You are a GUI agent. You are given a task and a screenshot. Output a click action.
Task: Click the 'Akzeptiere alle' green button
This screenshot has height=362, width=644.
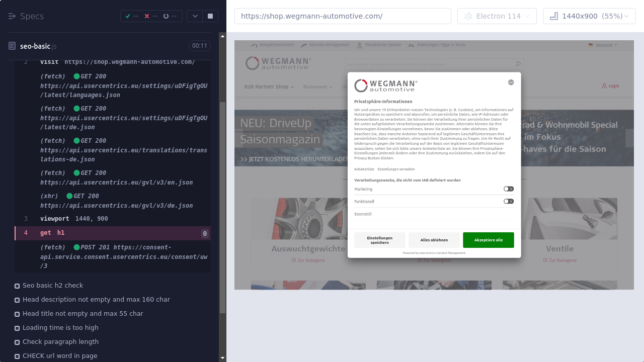coord(488,240)
